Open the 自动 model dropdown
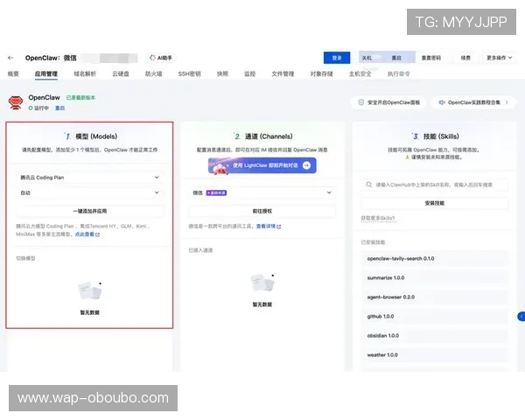Viewport: 525px width, 420px height. (90, 192)
